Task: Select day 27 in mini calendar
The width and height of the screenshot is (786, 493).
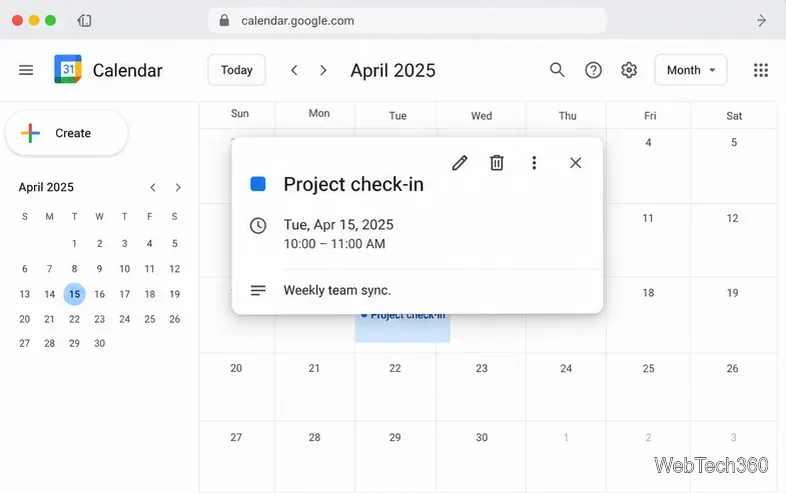Action: pyautogui.click(x=25, y=344)
